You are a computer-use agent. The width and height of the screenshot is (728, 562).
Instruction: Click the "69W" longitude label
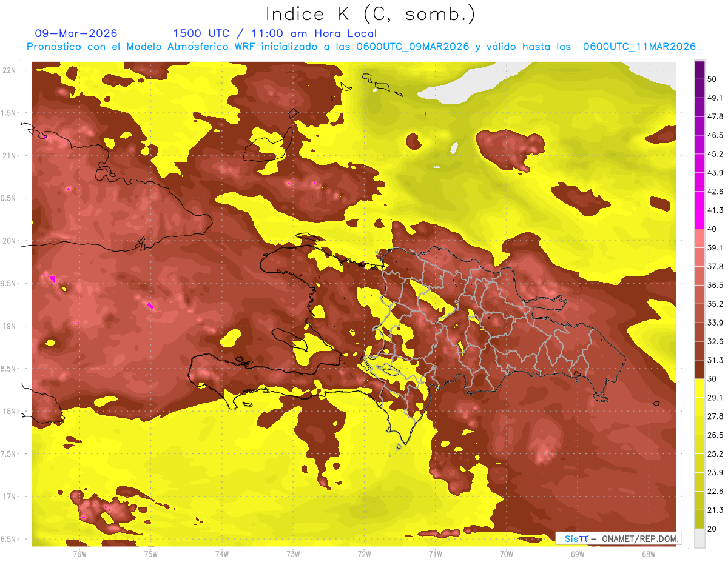point(577,554)
